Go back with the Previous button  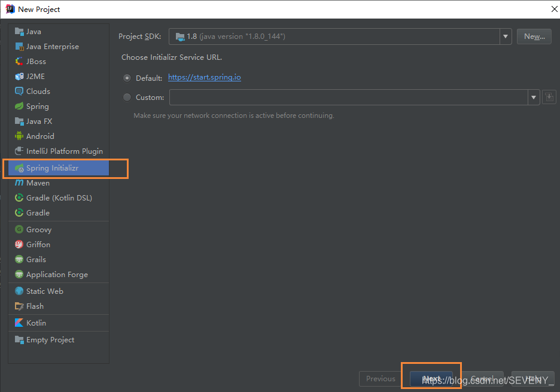coord(381,379)
